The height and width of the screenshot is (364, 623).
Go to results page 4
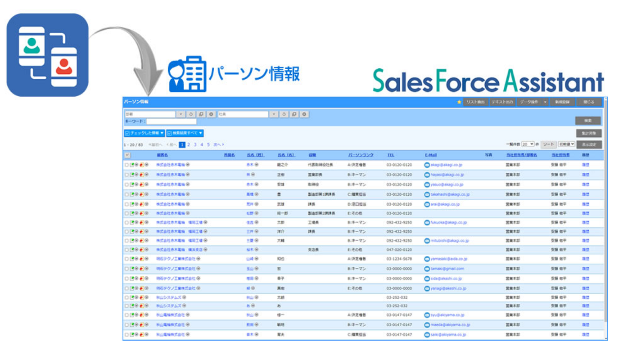tap(202, 144)
